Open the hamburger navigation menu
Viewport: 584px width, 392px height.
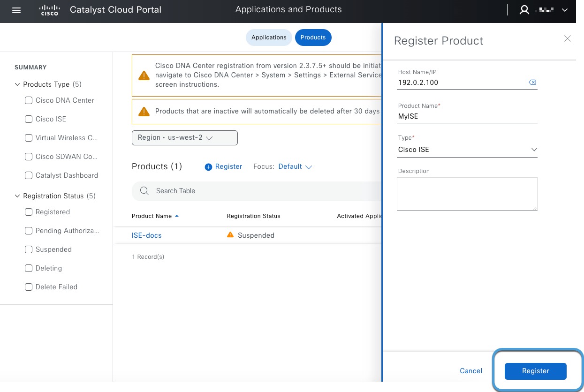(16, 10)
